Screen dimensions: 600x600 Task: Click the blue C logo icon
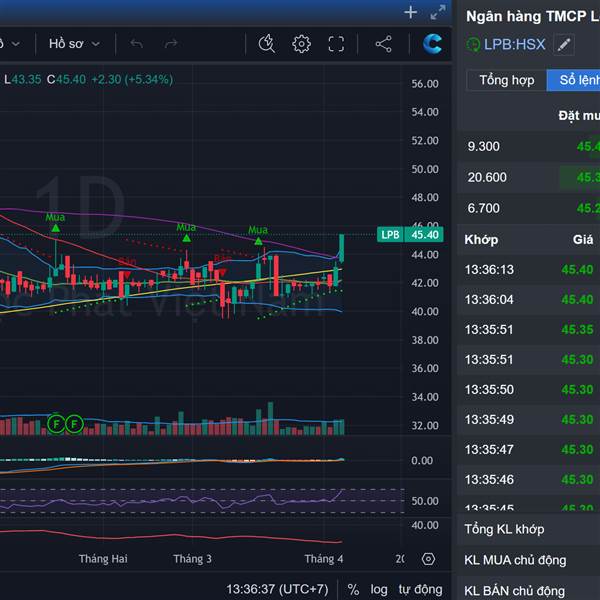pyautogui.click(x=432, y=44)
